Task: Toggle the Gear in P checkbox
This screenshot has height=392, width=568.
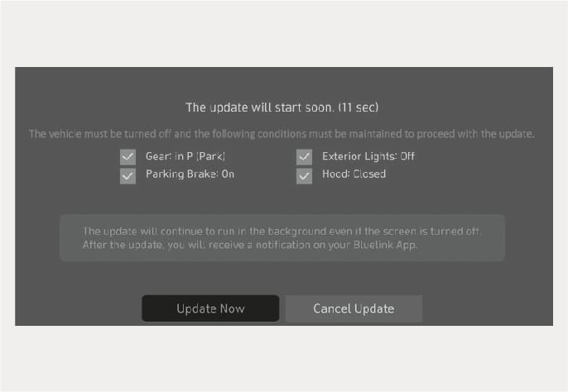Action: pyautogui.click(x=128, y=157)
